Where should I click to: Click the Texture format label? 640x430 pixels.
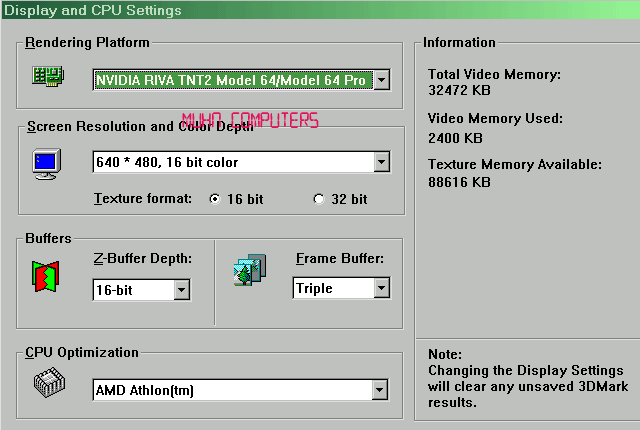[143, 199]
